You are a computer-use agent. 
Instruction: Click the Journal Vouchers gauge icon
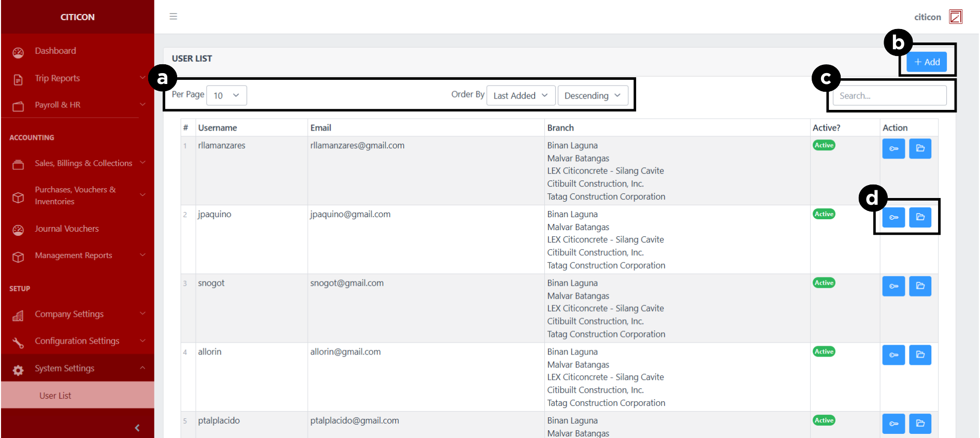18,230
